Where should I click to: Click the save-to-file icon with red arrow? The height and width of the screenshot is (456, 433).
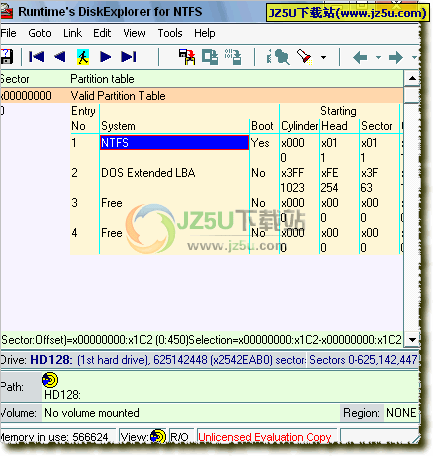187,57
